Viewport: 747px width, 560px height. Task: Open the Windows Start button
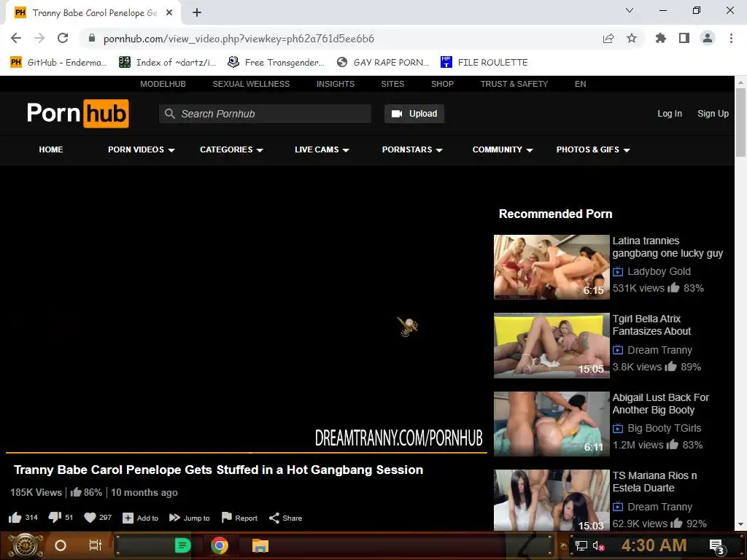tap(26, 545)
